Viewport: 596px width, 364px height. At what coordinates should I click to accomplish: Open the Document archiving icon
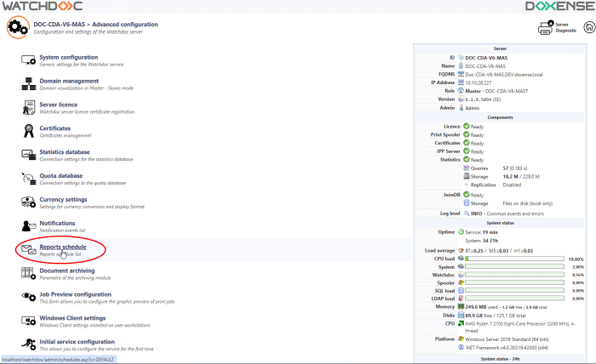(x=26, y=274)
